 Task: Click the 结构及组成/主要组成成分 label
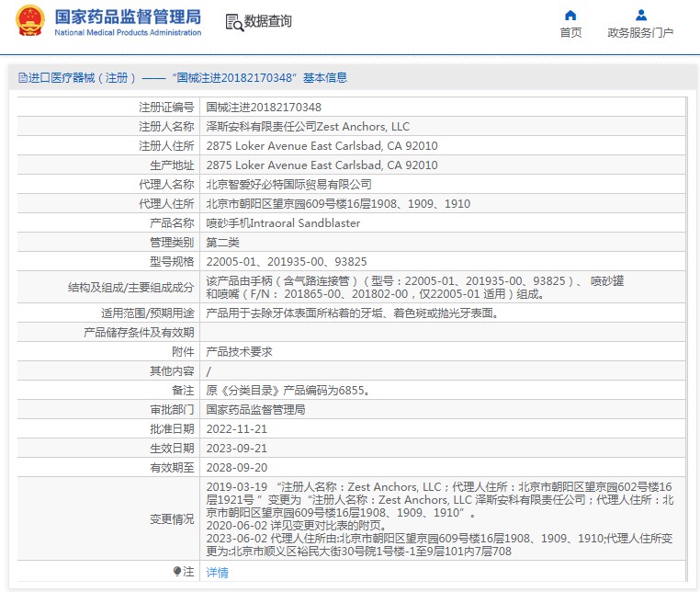tap(130, 288)
